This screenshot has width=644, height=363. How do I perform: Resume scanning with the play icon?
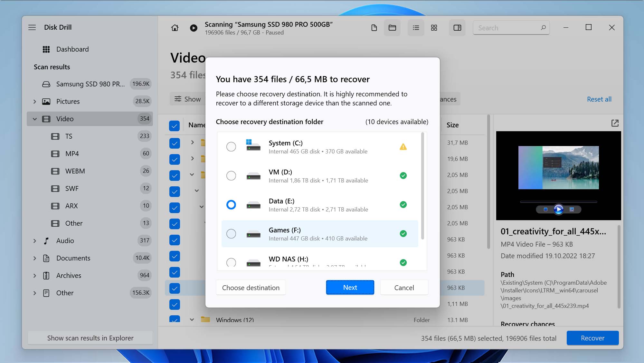click(194, 28)
